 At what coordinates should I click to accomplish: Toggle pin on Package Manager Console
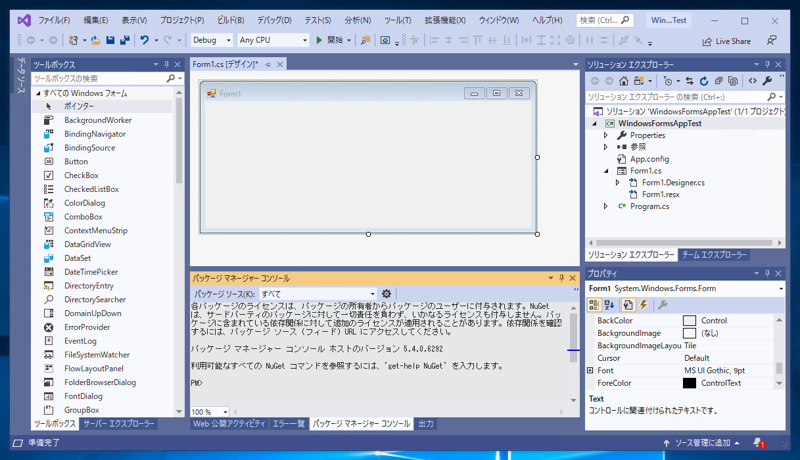pos(561,278)
